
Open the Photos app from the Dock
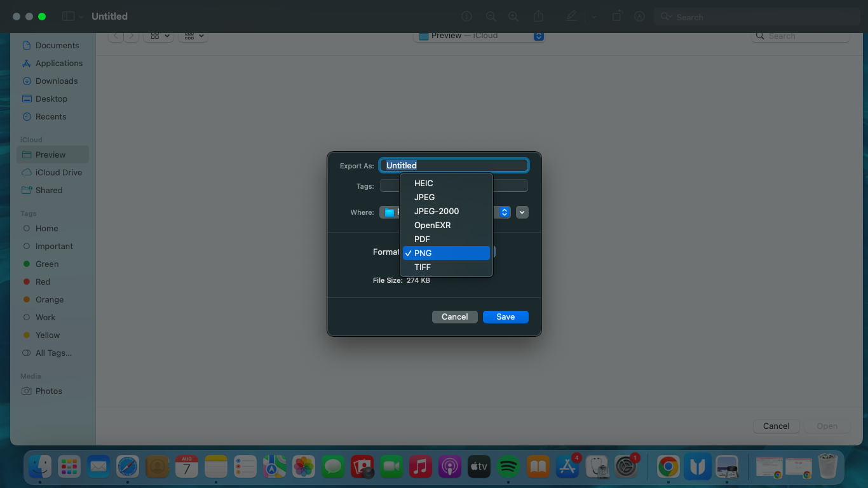(x=304, y=467)
